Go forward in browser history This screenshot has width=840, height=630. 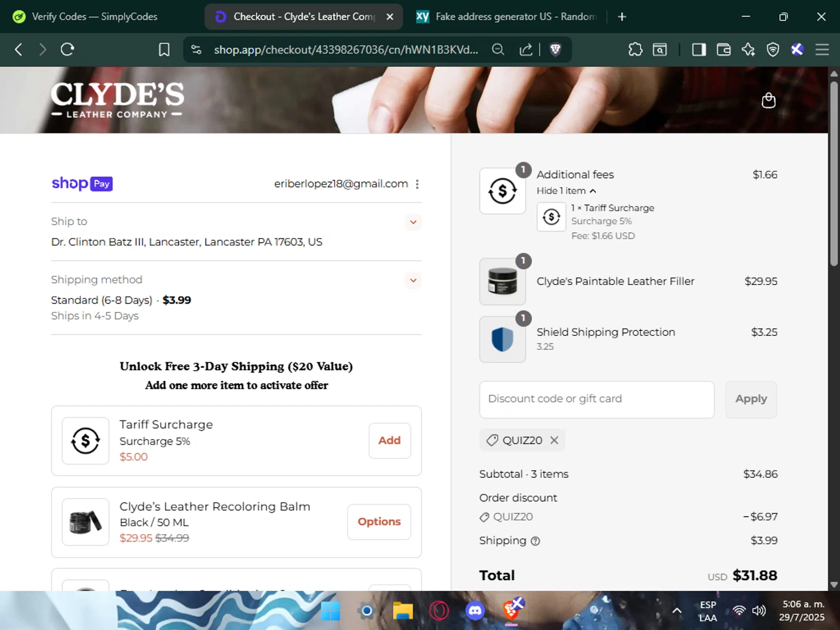(43, 50)
